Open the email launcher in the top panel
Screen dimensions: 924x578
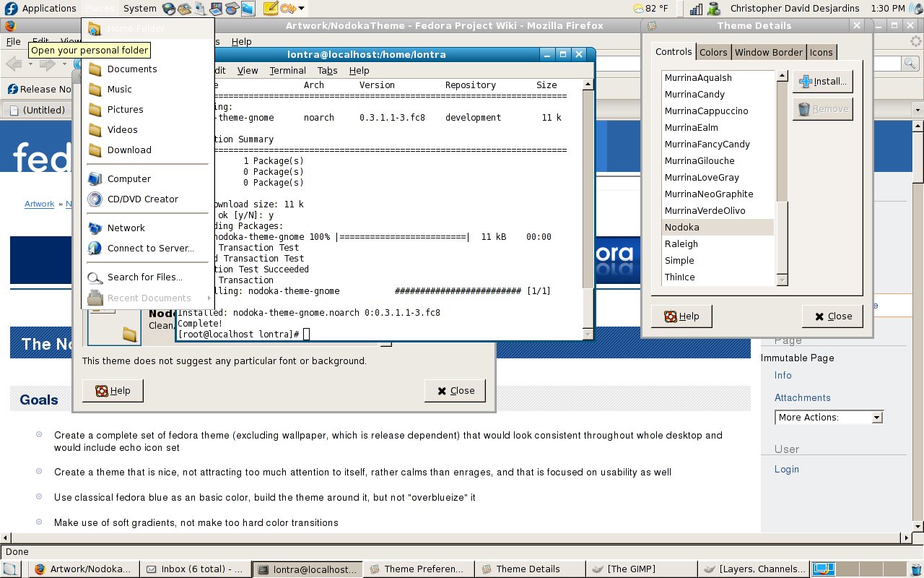184,9
